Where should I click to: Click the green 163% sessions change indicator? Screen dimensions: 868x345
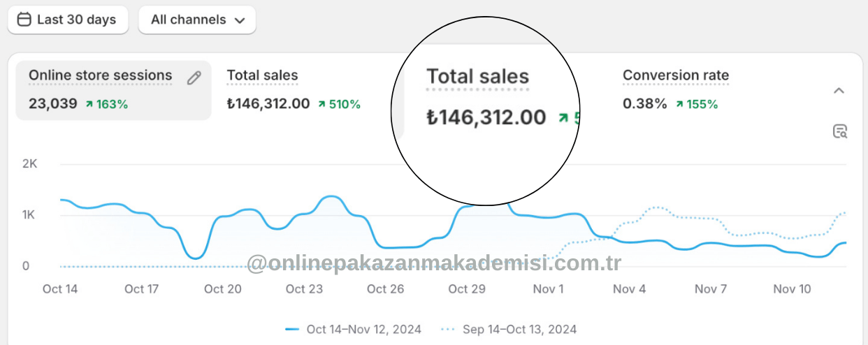point(107,104)
